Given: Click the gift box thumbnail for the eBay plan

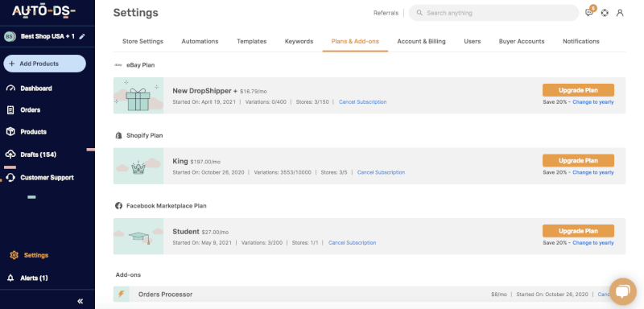Looking at the screenshot, I should click(x=138, y=96).
